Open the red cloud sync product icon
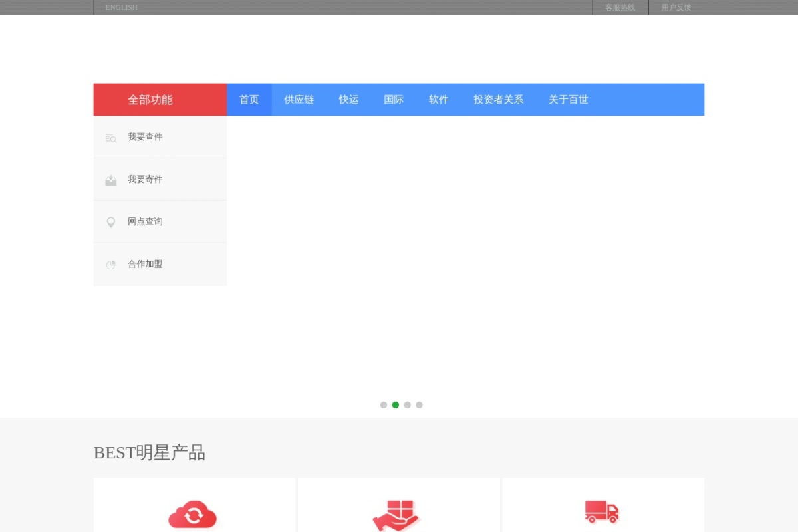 [193, 515]
